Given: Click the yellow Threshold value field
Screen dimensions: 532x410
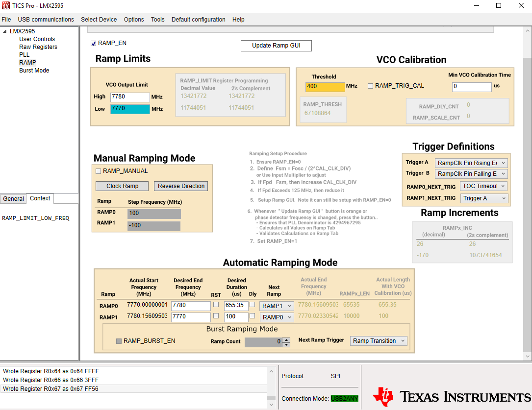Looking at the screenshot, I should (325, 87).
